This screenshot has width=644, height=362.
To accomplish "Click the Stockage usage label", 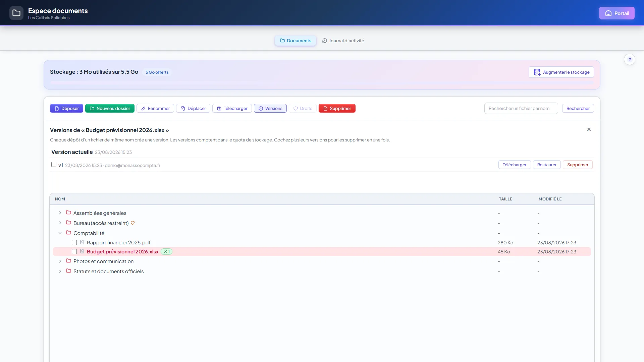I will (94, 72).
